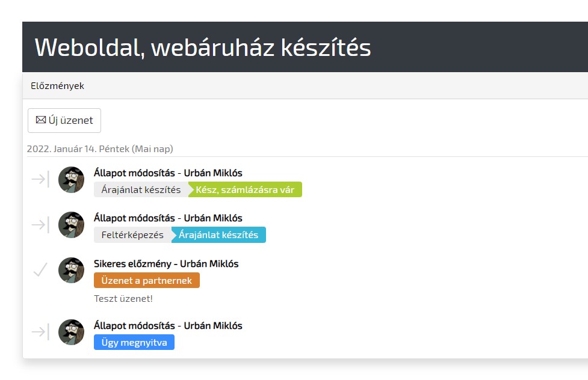588x380 pixels.
Task: Open the Előzmények tab header
Action: (58, 86)
